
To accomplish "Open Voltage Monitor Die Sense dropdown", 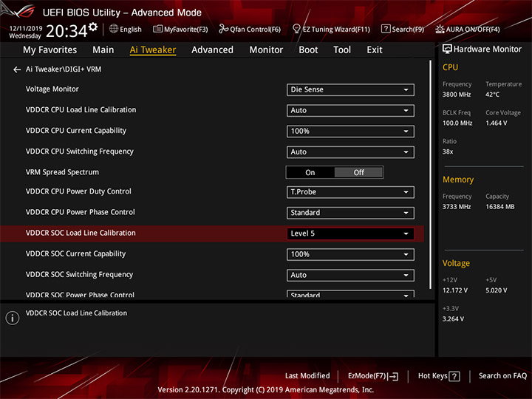I will click(x=350, y=89).
